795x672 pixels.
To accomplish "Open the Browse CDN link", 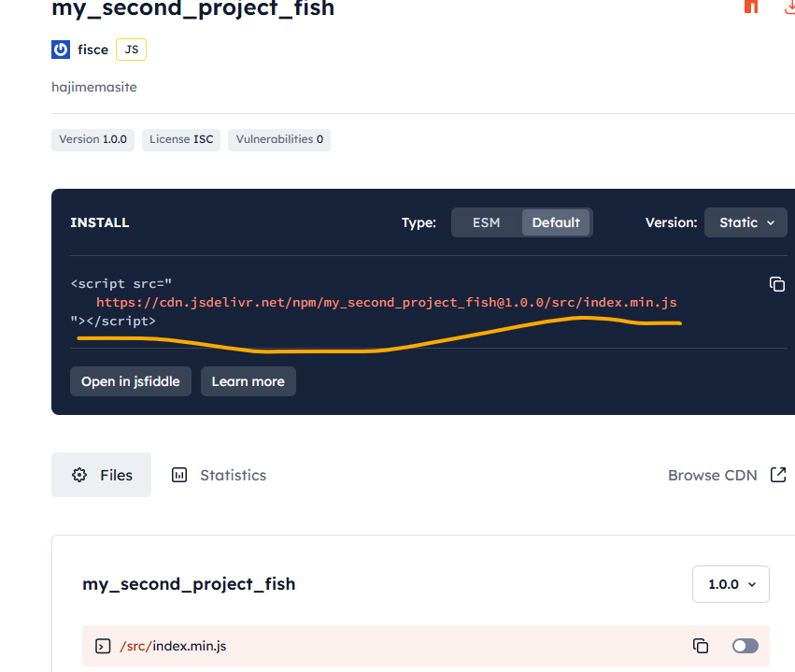I will click(x=713, y=475).
